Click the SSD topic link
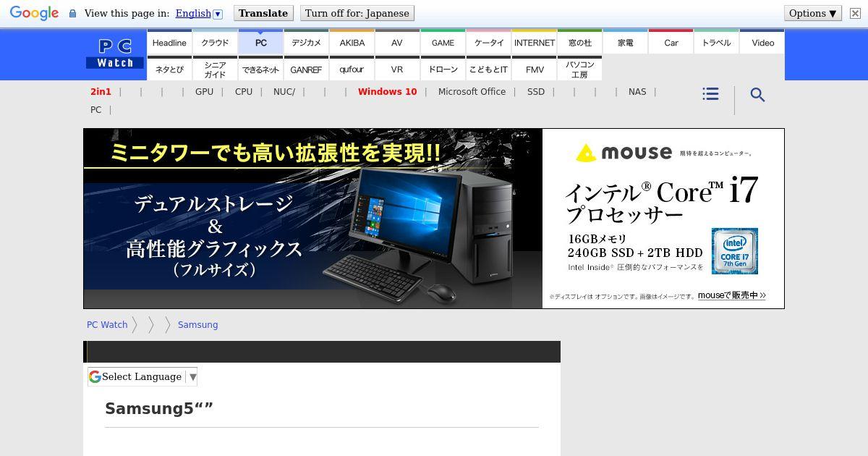The image size is (868, 456). (x=536, y=92)
